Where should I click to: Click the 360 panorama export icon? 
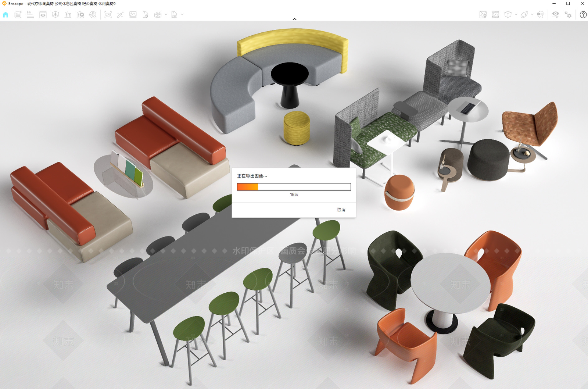pyautogui.click(x=158, y=15)
